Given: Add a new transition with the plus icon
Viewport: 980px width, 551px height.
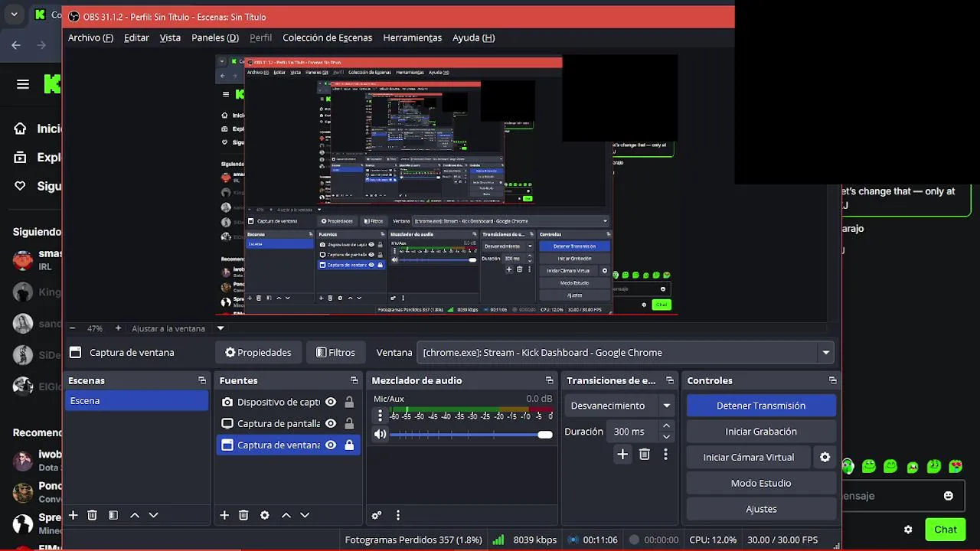Looking at the screenshot, I should pos(622,455).
